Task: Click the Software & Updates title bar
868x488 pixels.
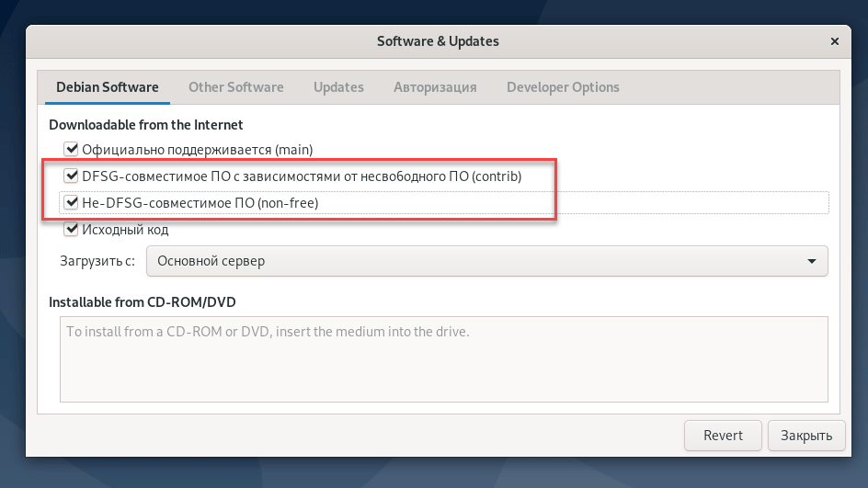Action: (x=438, y=41)
